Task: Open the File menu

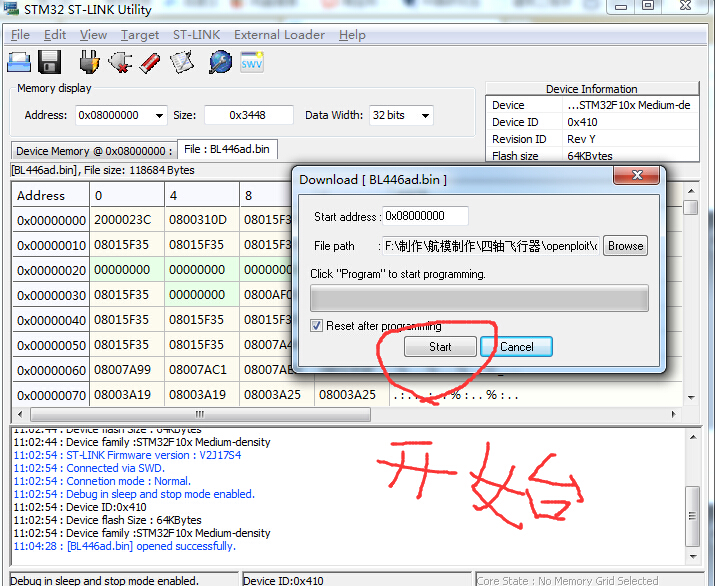Action: tap(20, 35)
